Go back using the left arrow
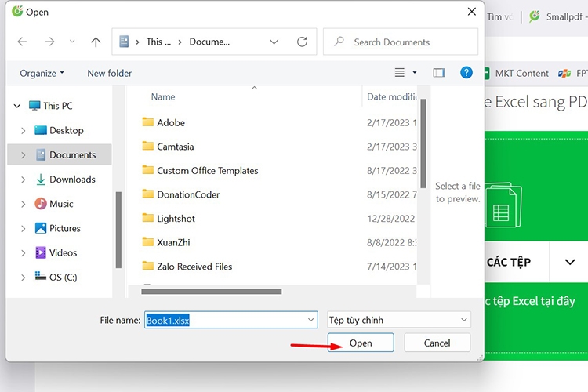 22,42
